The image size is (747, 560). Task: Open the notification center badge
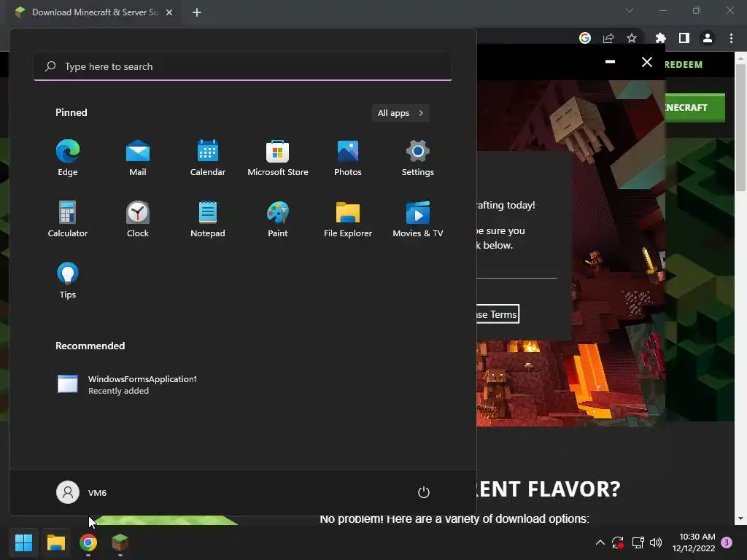(727, 542)
